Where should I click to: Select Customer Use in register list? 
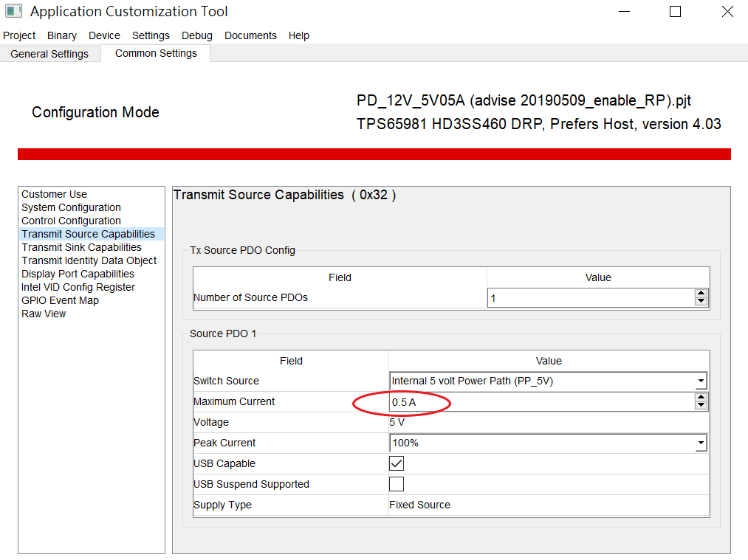tap(54, 194)
